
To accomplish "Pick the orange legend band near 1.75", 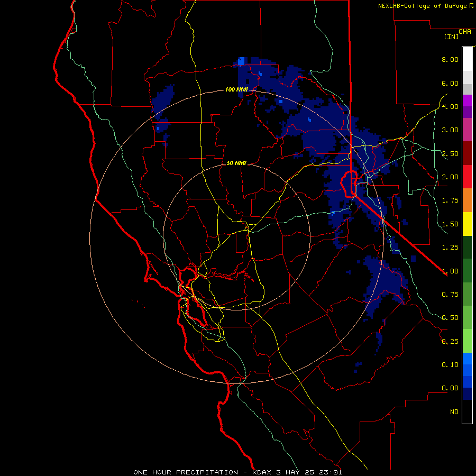I will [x=467, y=200].
